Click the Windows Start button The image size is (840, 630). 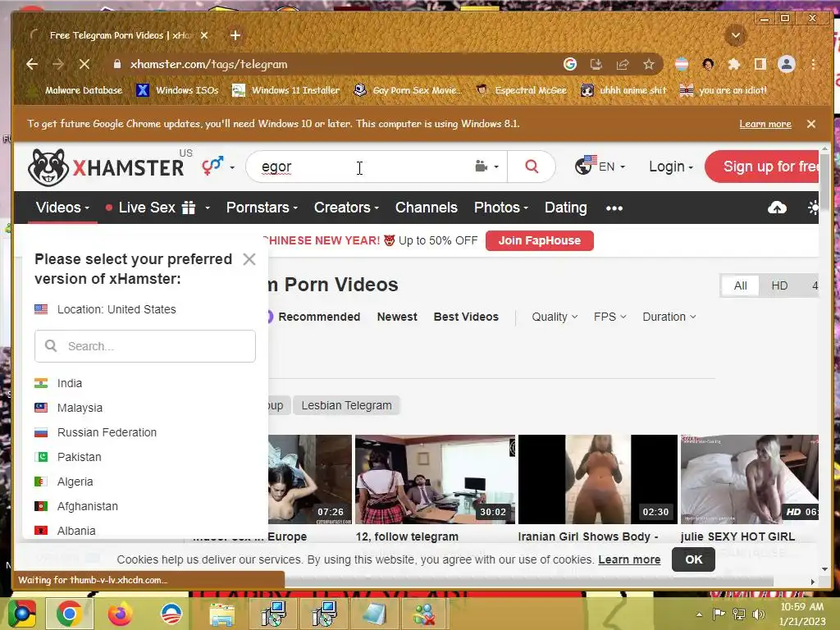coord(21,614)
